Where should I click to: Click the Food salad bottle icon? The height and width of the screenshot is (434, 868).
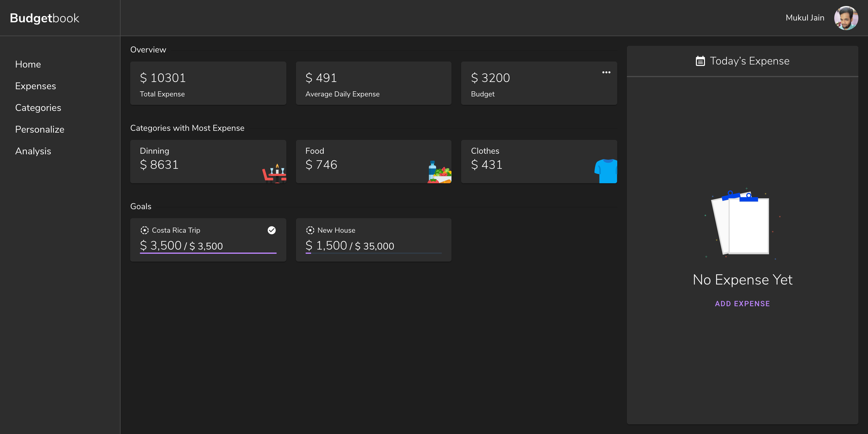(439, 172)
